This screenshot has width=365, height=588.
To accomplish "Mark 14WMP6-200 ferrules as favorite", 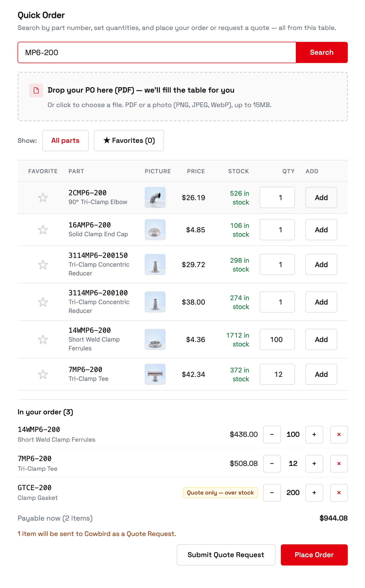I will tap(43, 339).
